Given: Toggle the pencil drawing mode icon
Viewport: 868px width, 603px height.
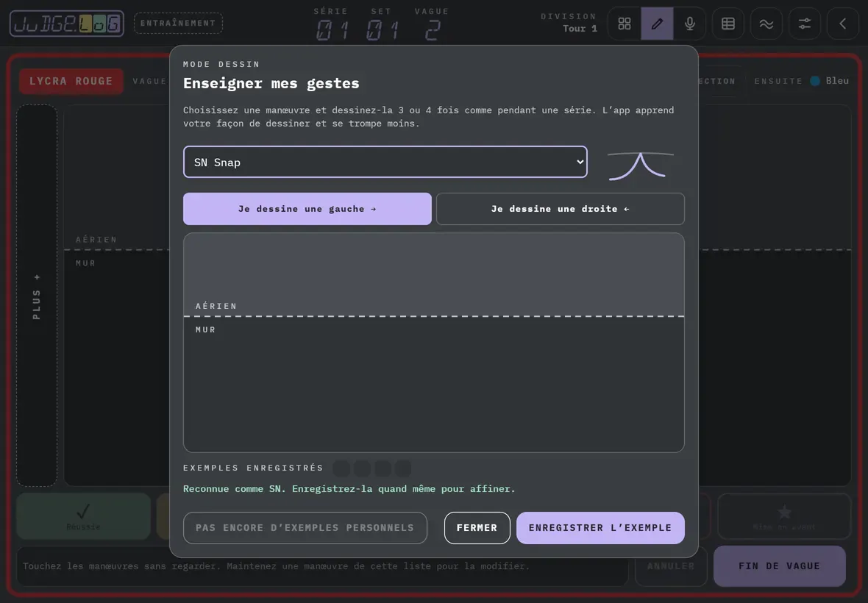Looking at the screenshot, I should [657, 24].
